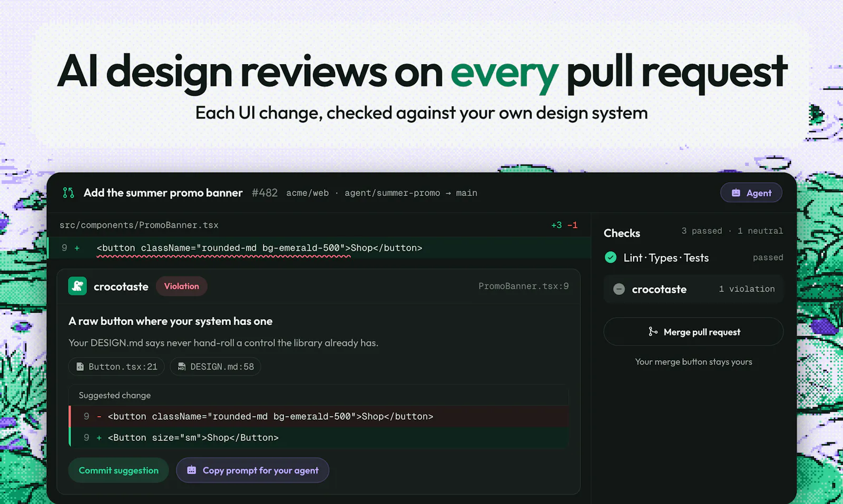Select the src/components/PromoBanner.tsx file path
843x504 pixels.
(x=139, y=225)
